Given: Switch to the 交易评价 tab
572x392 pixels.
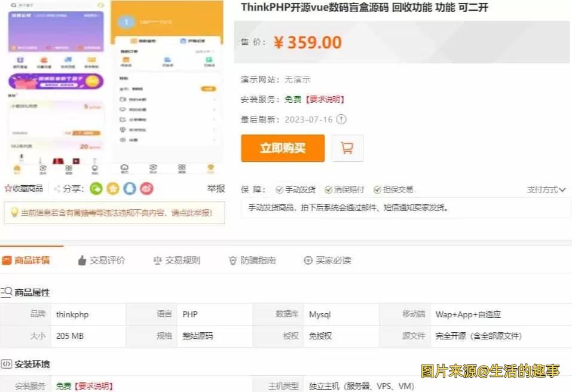Looking at the screenshot, I should [101, 260].
